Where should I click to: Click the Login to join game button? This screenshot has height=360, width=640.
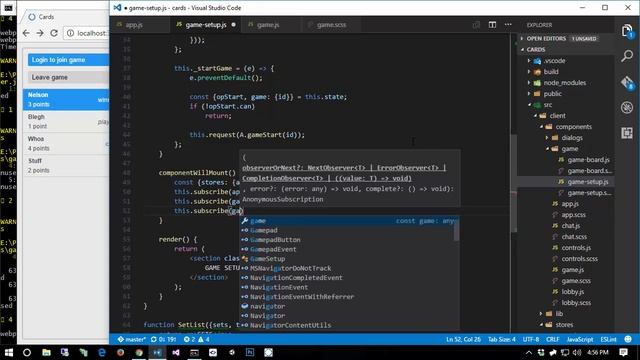[69, 60]
